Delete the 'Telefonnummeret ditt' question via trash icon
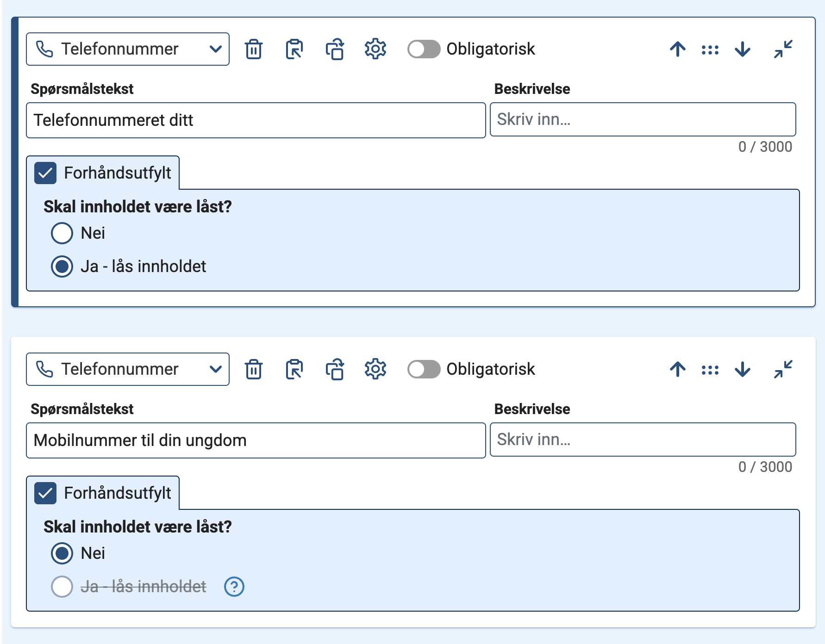825x644 pixels. pyautogui.click(x=254, y=49)
